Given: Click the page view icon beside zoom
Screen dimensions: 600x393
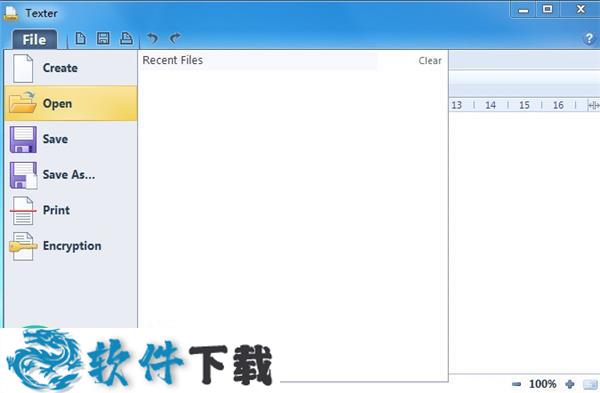Looking at the screenshot, I should (590, 384).
